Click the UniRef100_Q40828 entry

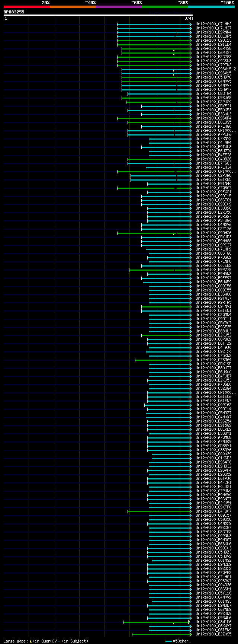click(213, 159)
